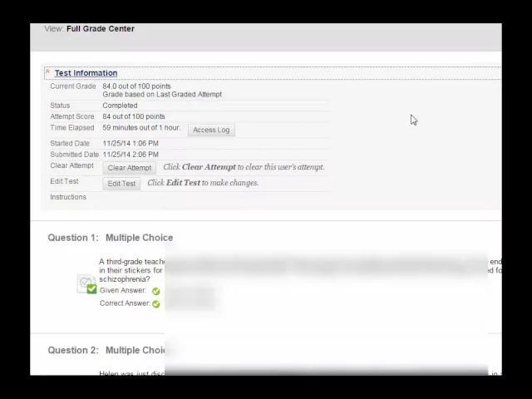Click the 'Time Elapsed' label

(72, 128)
